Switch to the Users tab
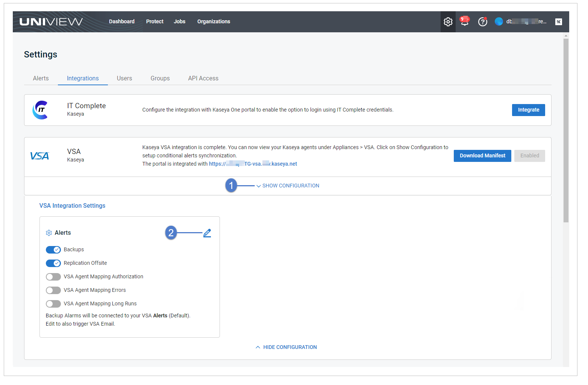The image size is (588, 385). [124, 78]
